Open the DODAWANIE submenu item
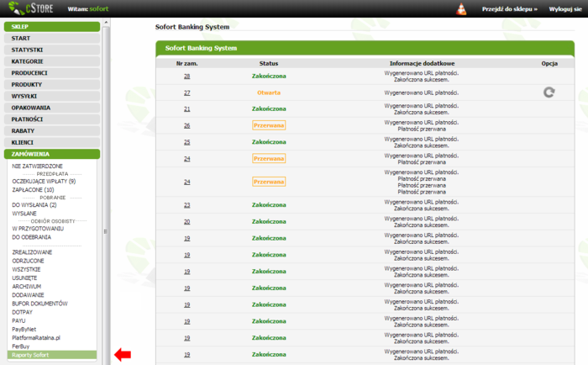 [x=28, y=295]
